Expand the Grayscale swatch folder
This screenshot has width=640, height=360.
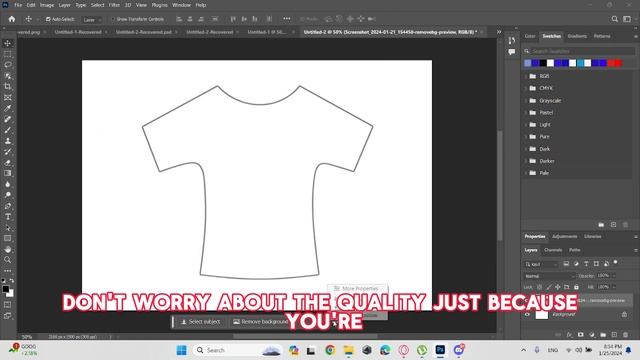(x=527, y=100)
